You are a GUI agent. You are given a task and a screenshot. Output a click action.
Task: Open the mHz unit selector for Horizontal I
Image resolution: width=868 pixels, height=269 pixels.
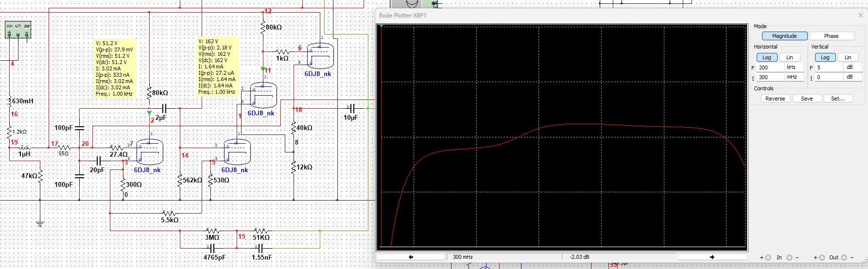click(794, 77)
